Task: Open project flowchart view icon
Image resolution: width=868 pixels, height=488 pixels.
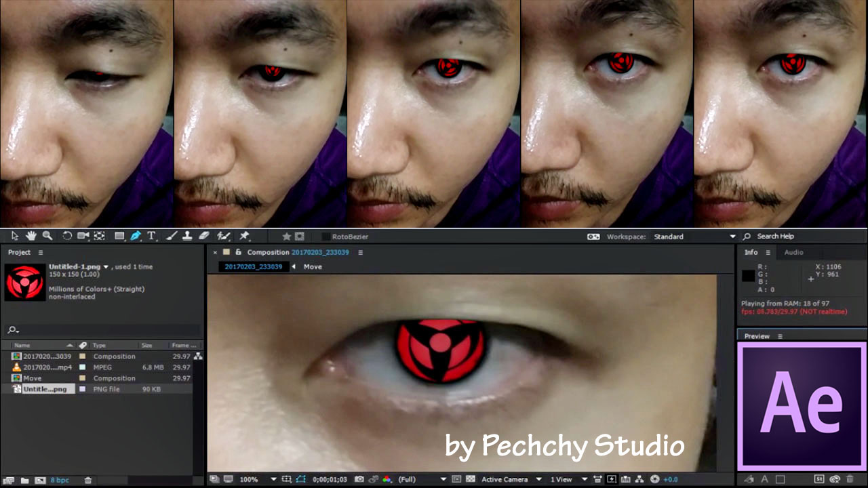Action: pos(198,357)
